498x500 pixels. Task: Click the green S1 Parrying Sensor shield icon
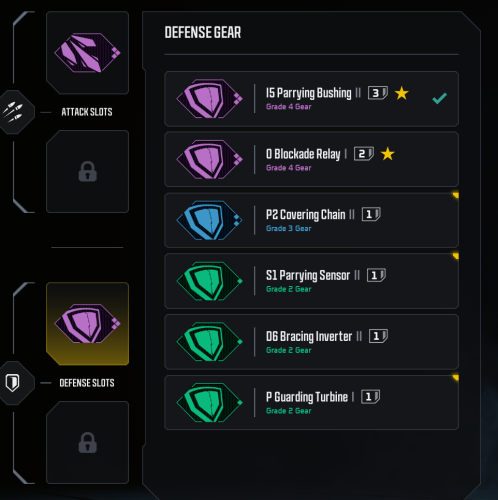pyautogui.click(x=209, y=281)
